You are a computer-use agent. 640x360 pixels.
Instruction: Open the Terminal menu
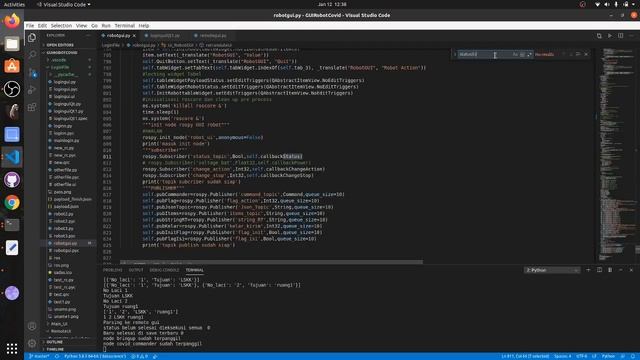pyautogui.click(x=124, y=25)
